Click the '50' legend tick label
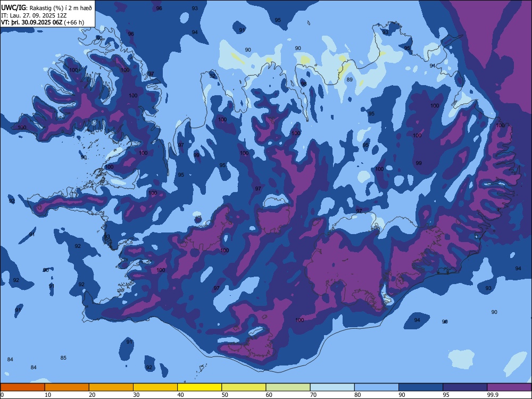The image size is (532, 399). pos(225,395)
